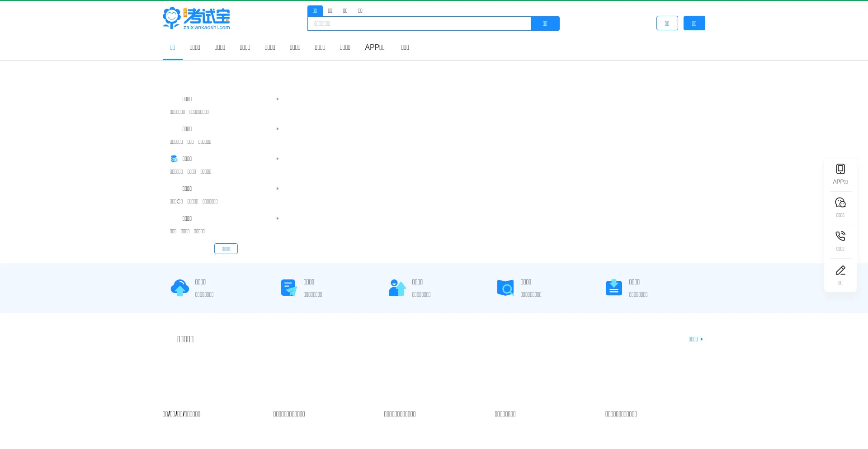Click the phone contact icon in sidebar

[x=840, y=236]
